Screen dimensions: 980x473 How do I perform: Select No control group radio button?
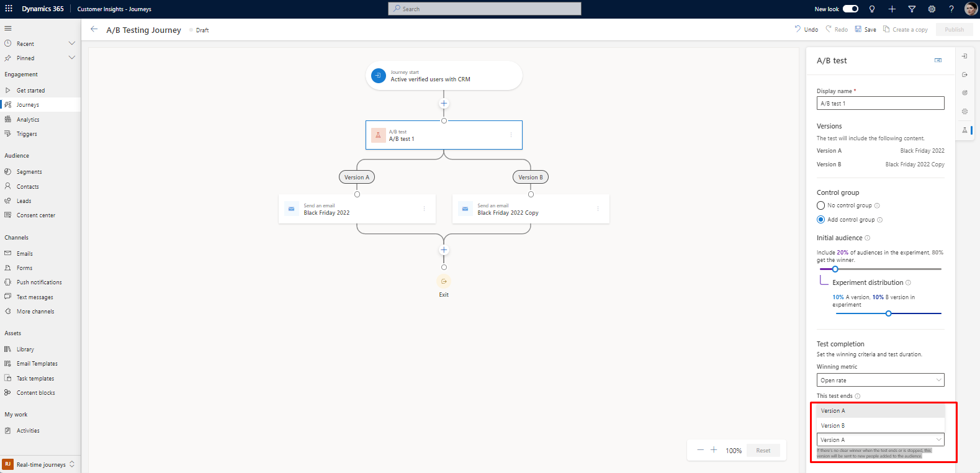pos(820,205)
